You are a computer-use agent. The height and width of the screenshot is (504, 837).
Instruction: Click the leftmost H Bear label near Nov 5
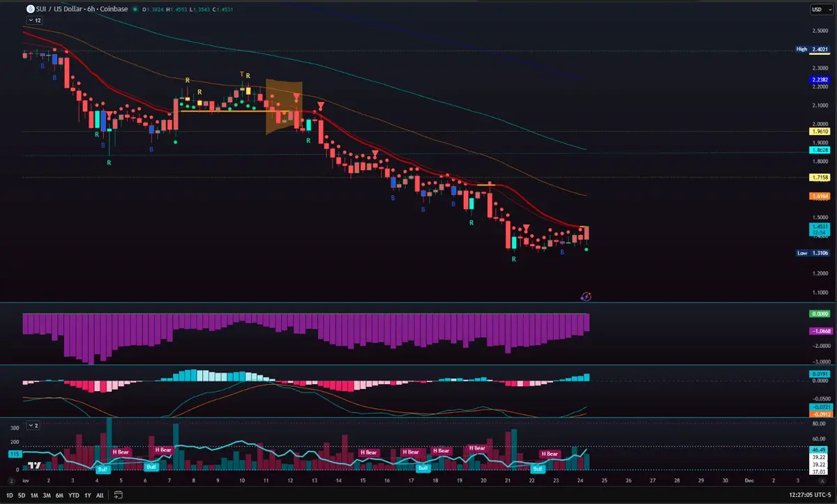pyautogui.click(x=121, y=452)
